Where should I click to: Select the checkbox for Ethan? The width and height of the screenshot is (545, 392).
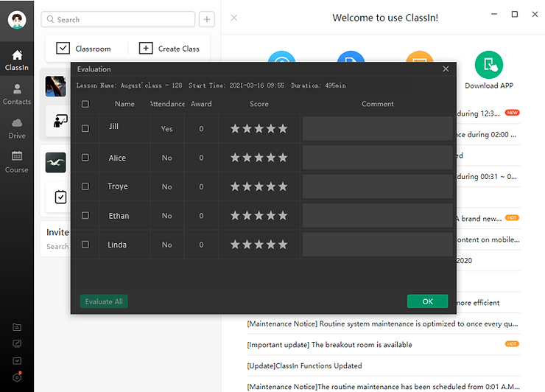click(x=85, y=215)
